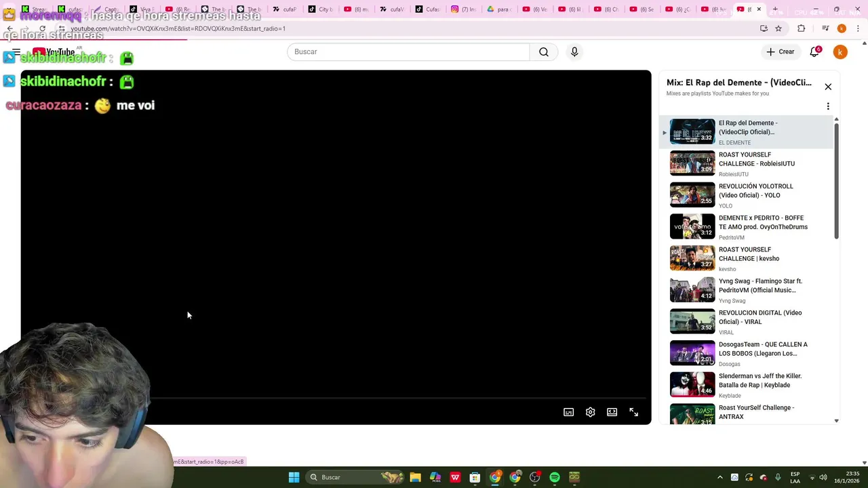Switch to the Cufas TikTok tab

(x=428, y=9)
